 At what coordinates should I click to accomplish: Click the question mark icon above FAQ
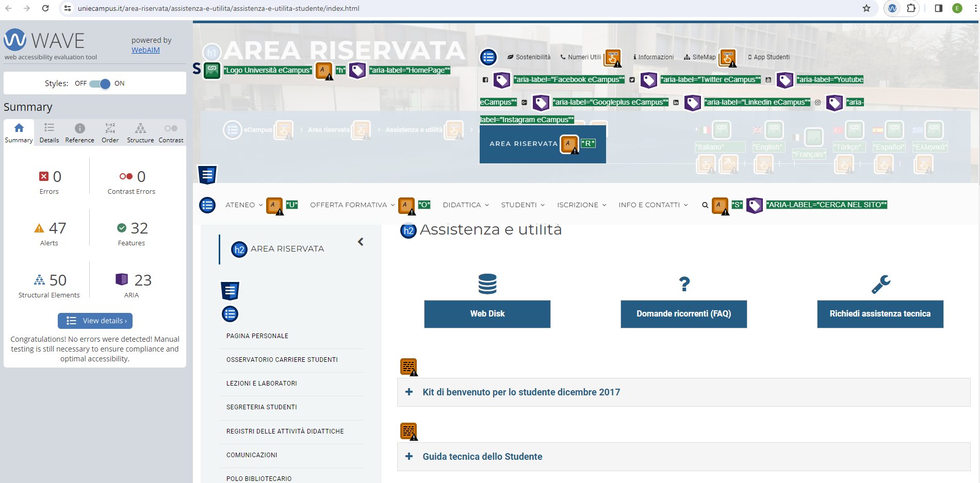point(684,284)
